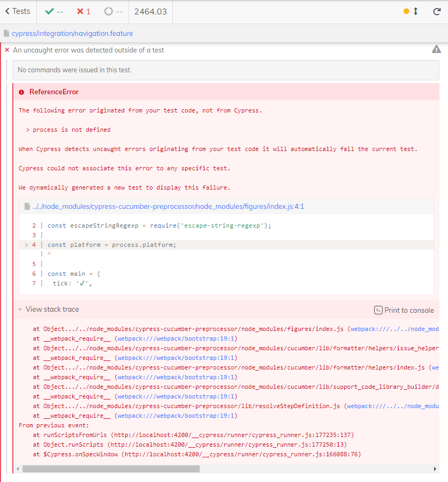Image resolution: width=448 pixels, height=482 pixels.
Task: Click horizontal scrollbar left arrow
Action: pyautogui.click(x=18, y=469)
